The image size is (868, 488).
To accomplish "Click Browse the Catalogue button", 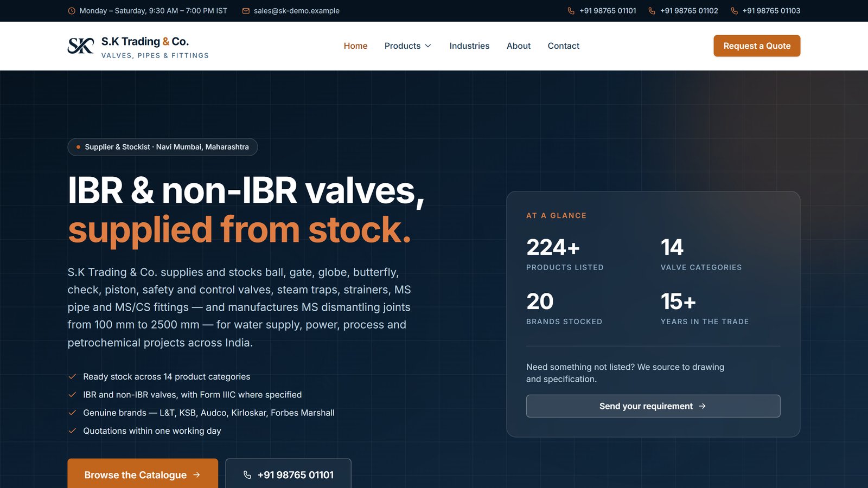I will 143,474.
